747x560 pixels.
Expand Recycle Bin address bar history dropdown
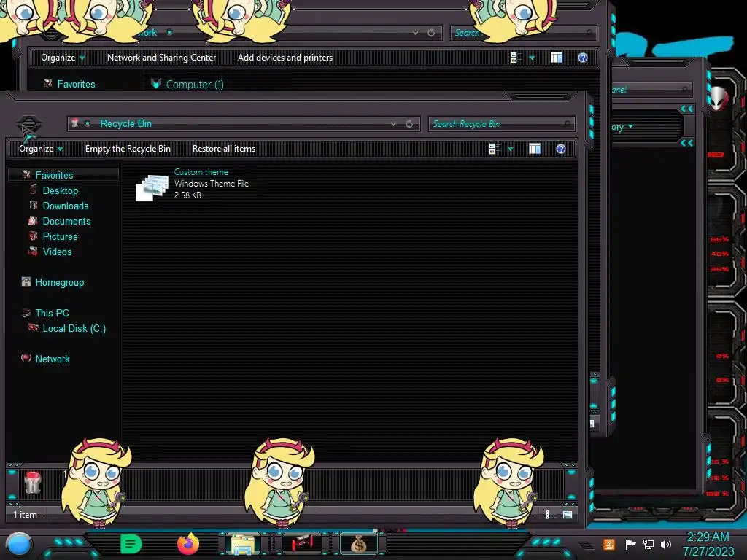(393, 124)
